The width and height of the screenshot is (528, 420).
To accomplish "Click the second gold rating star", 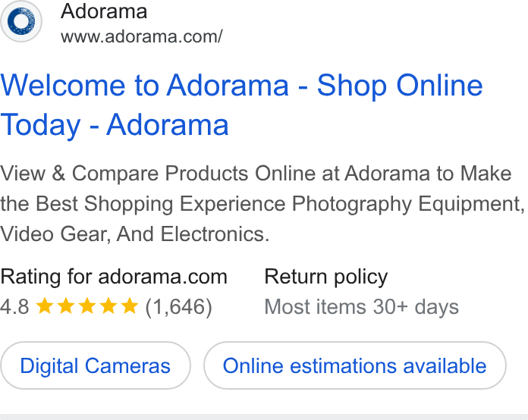I will click(66, 306).
